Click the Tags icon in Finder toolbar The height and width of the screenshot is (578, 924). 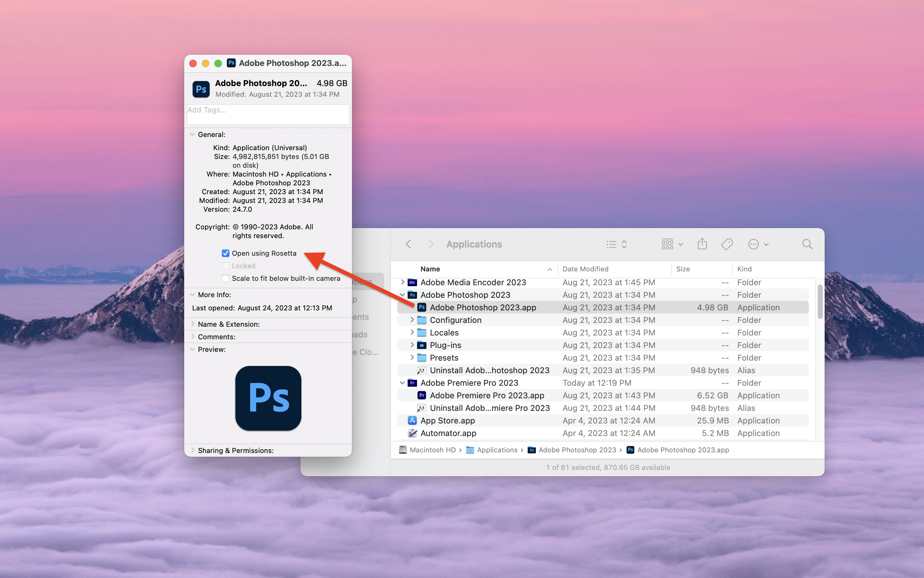(727, 244)
